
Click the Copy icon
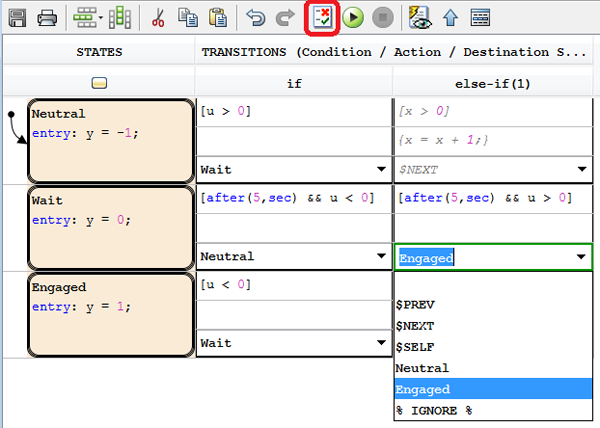pos(187,17)
